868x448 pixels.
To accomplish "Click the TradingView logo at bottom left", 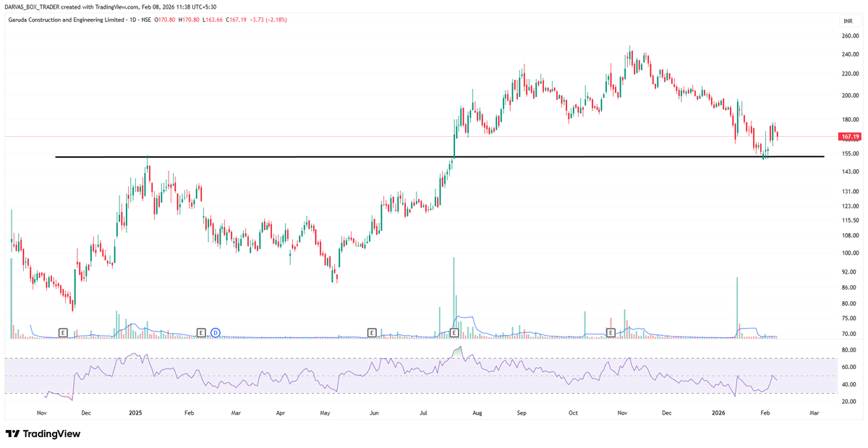I will [x=43, y=434].
